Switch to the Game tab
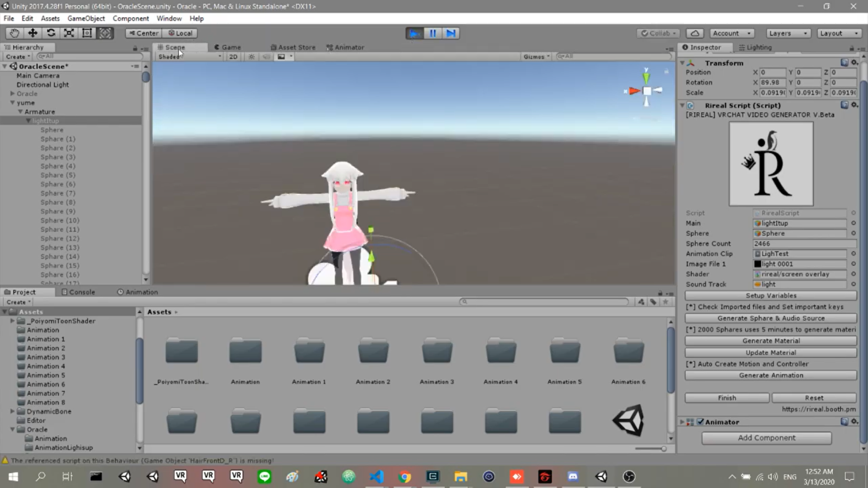This screenshot has height=488, width=868. click(228, 47)
